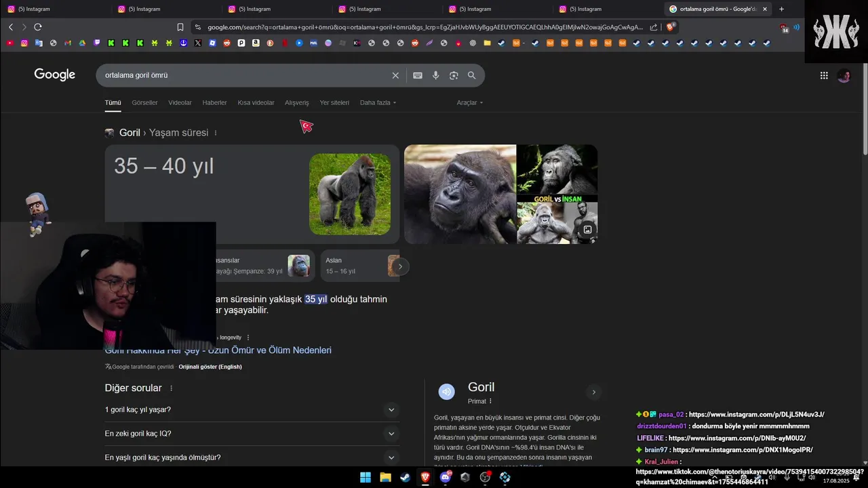868x488 pixels.
Task: Select the 'Tümü' results tab
Action: tap(113, 102)
